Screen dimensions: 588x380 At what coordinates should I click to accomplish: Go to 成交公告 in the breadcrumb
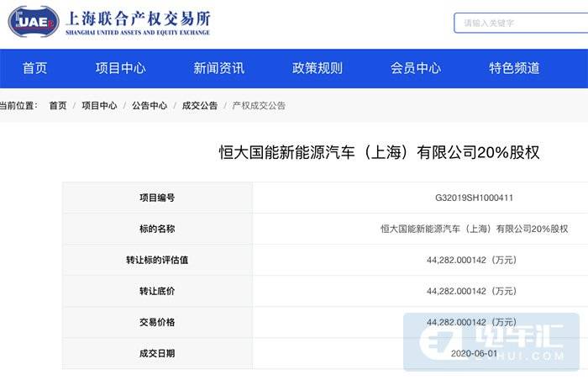click(200, 106)
